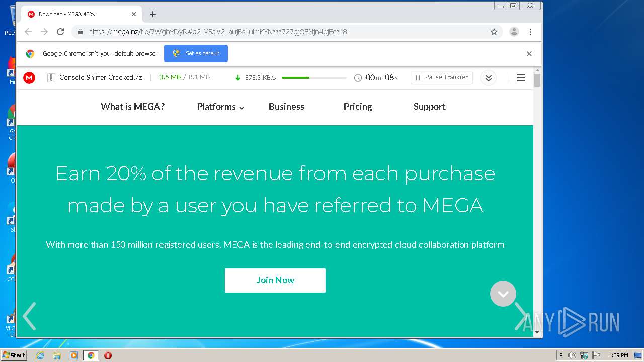The height and width of the screenshot is (362, 644).
Task: Open Chrome three-dot menu
Action: click(530, 32)
